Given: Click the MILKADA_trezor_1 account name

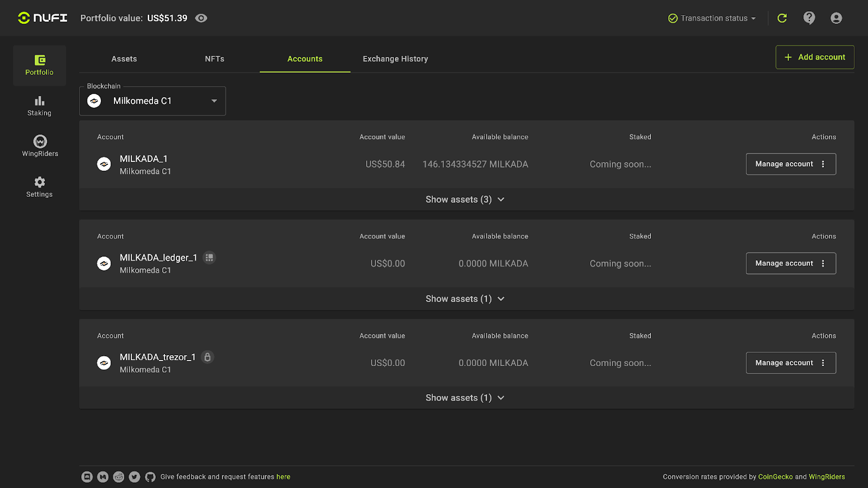Looking at the screenshot, I should tap(158, 357).
